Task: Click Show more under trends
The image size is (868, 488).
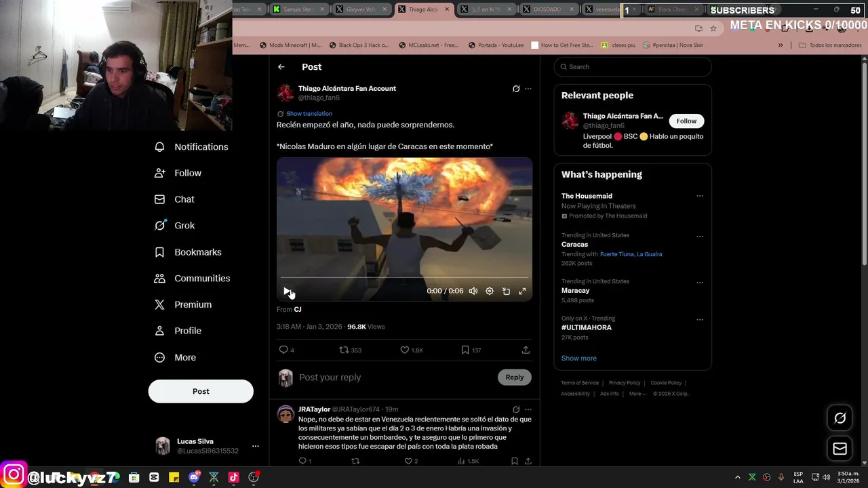Action: point(579,359)
